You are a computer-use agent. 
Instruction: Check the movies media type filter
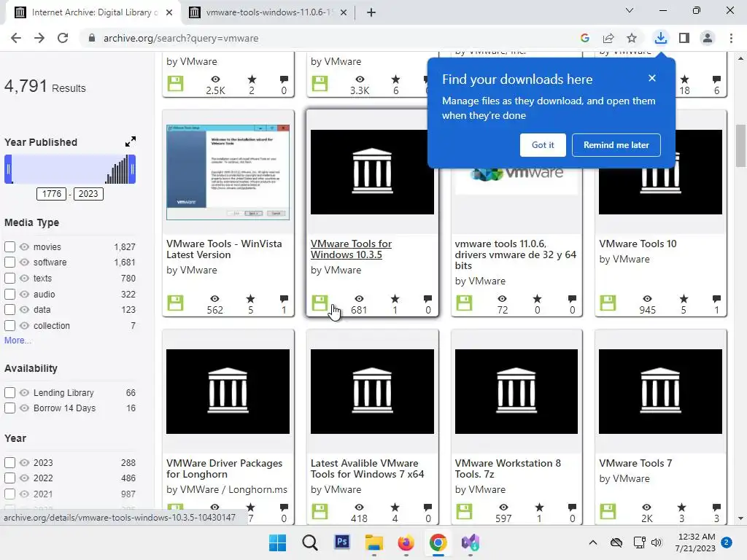pyautogui.click(x=9, y=246)
